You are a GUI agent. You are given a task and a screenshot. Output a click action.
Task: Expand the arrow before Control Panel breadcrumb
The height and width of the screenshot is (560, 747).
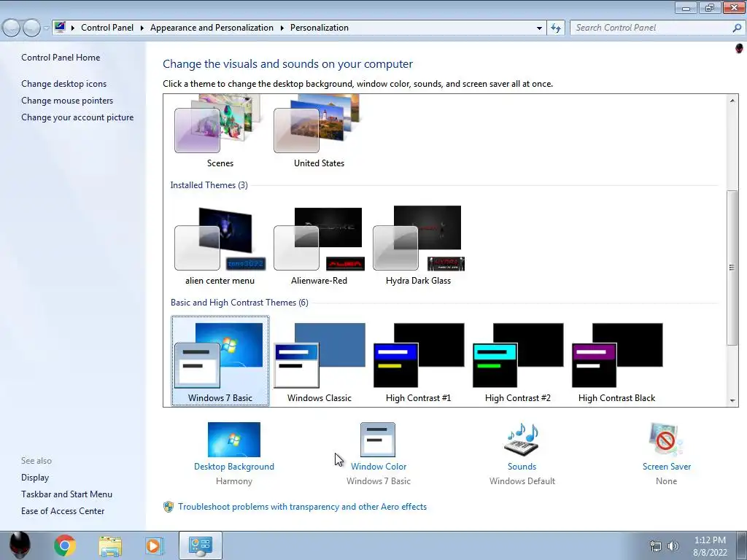(73, 28)
